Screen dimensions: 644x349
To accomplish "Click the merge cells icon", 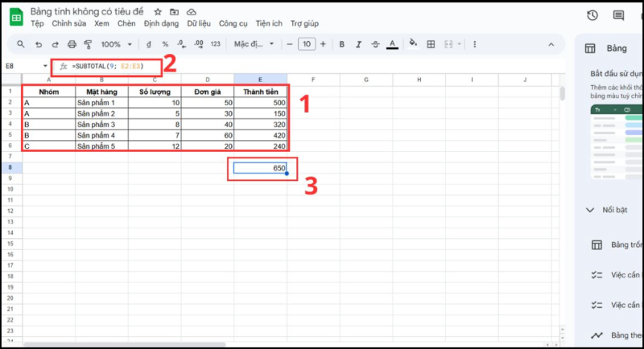I will click(448, 44).
